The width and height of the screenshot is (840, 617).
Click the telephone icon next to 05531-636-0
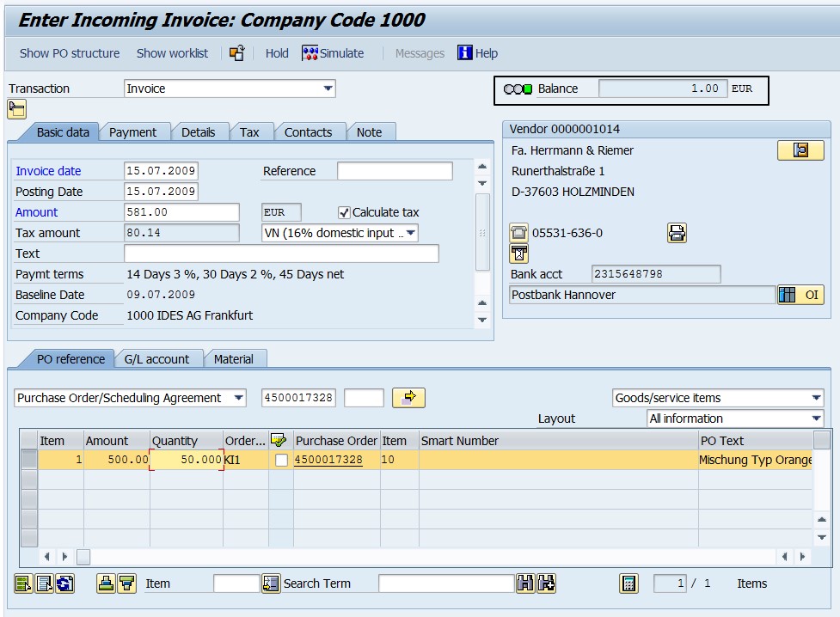click(x=518, y=233)
